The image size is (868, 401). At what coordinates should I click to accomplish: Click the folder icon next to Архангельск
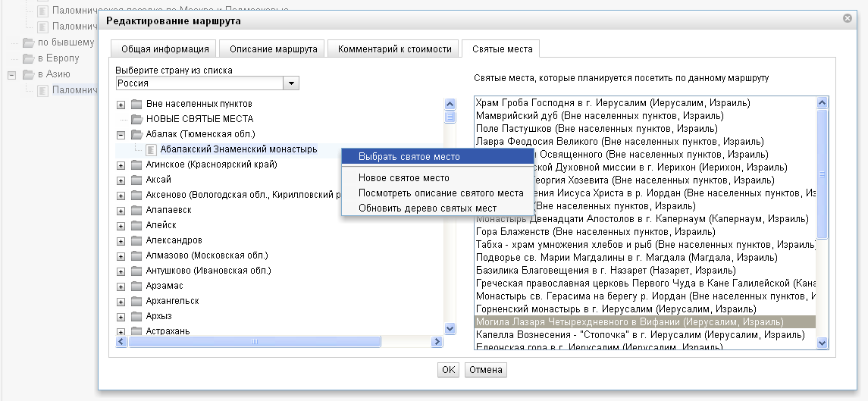tap(136, 301)
